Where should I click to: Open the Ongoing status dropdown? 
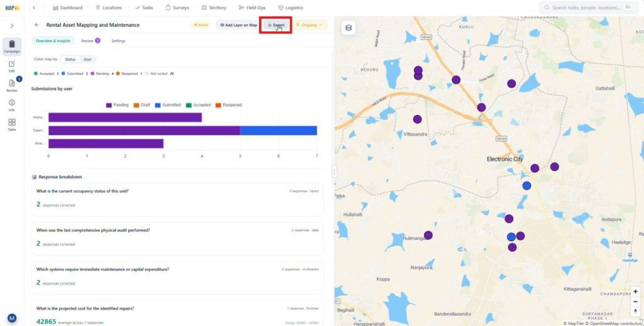(x=309, y=25)
